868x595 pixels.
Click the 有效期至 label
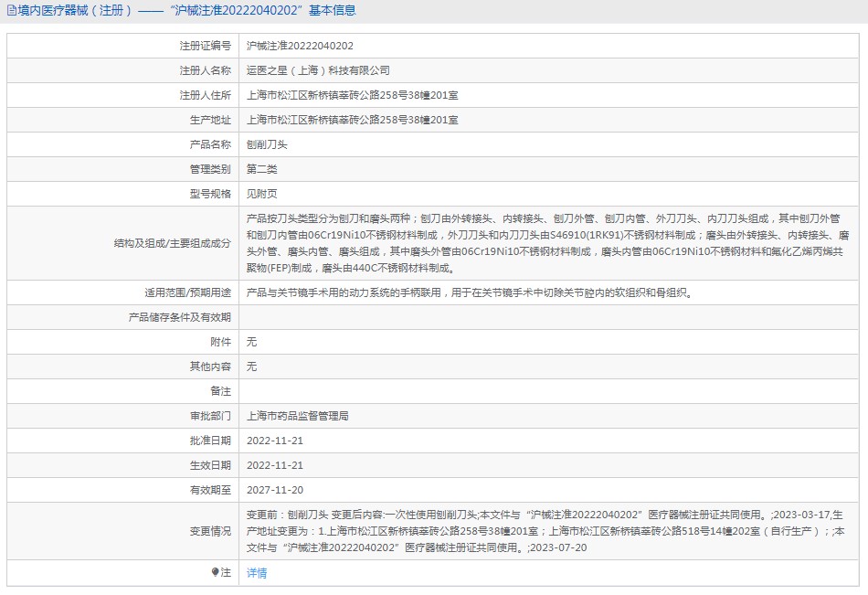click(210, 490)
